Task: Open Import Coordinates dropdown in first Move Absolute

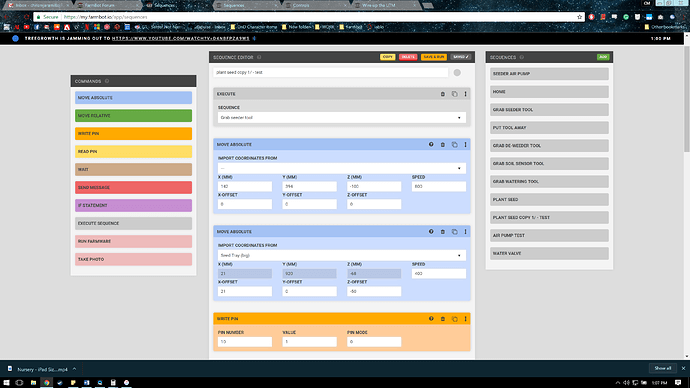Action: (x=342, y=168)
